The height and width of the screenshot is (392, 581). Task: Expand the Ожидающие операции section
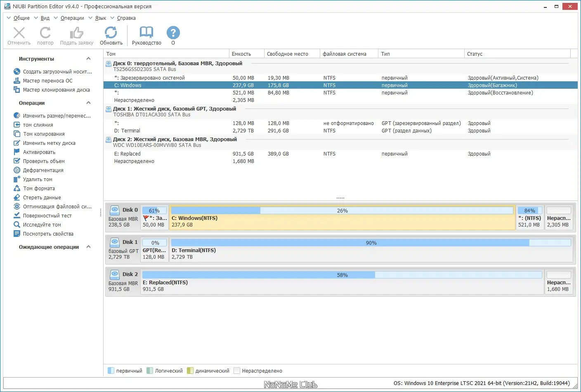click(88, 247)
